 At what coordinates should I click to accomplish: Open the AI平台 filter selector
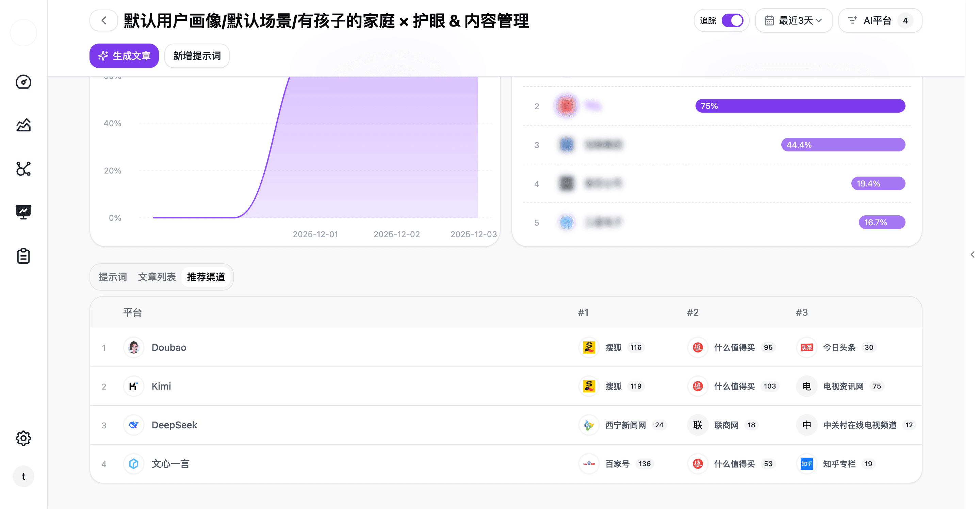(880, 20)
